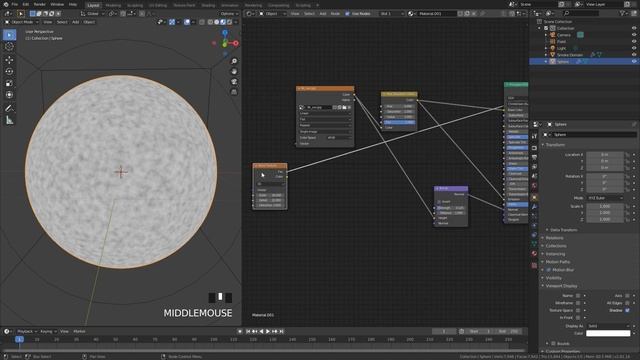Open the Texture properties tab icon
Viewport: 640px width, 360px height.
tap(534, 265)
